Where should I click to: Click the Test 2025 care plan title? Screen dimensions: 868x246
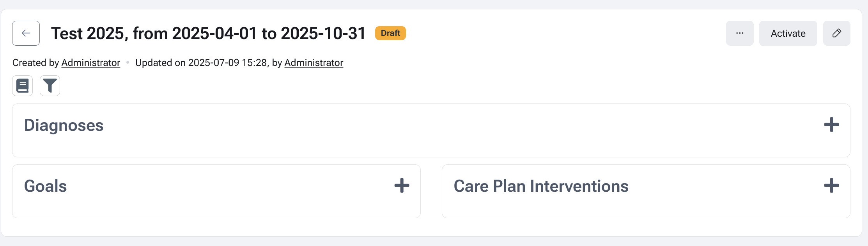tap(209, 33)
